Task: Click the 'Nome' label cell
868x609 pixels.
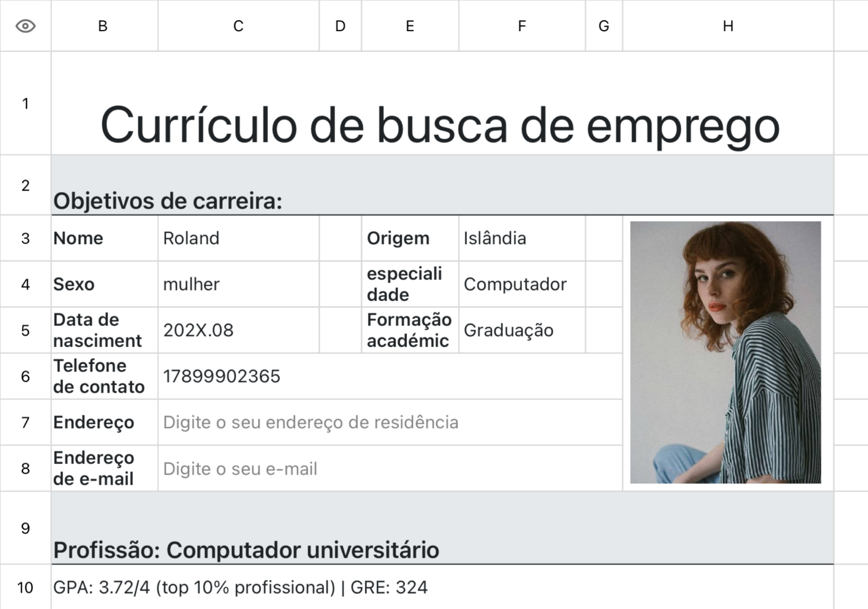Action: (105, 238)
